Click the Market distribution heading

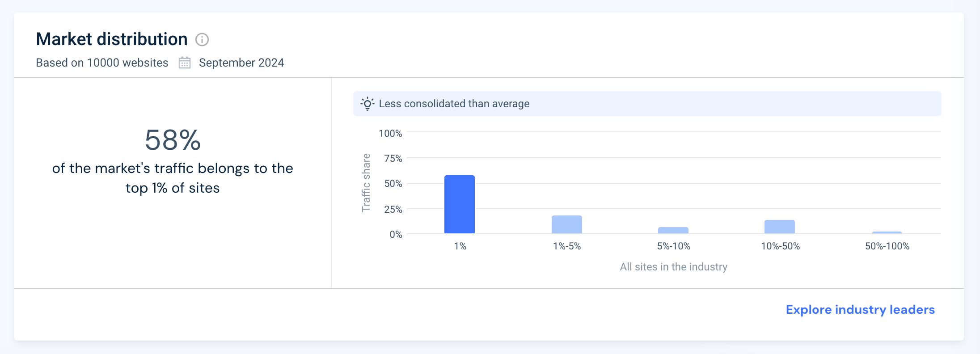[x=112, y=39]
